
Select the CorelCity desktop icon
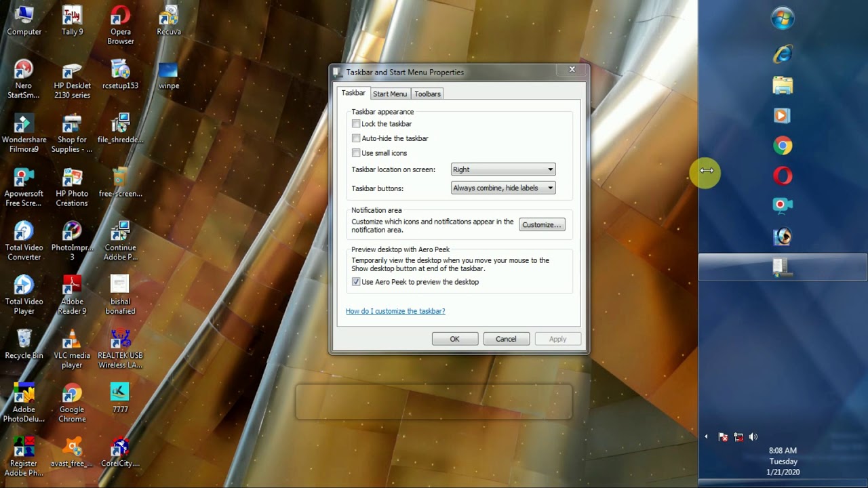[x=121, y=452]
